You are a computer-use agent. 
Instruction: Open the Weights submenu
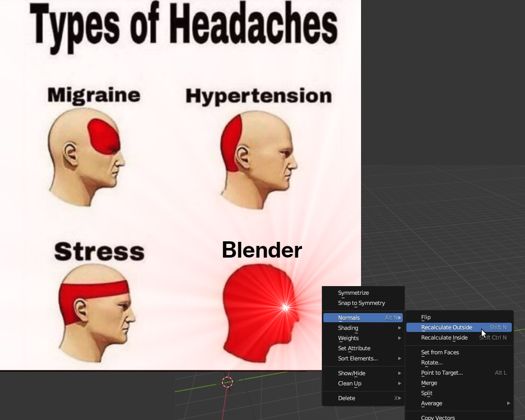(x=363, y=338)
